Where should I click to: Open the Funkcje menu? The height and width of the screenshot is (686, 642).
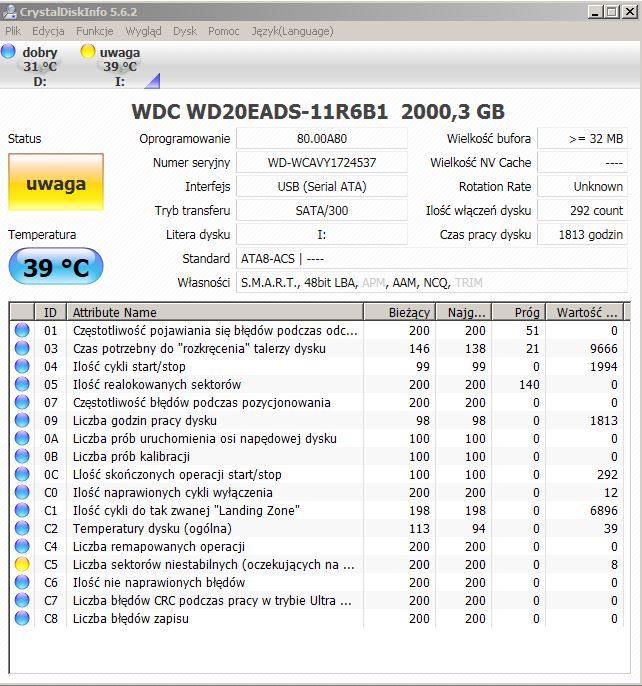point(95,31)
